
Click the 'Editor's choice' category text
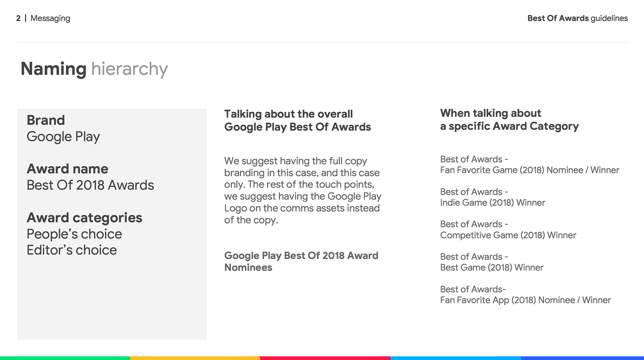[x=72, y=250]
